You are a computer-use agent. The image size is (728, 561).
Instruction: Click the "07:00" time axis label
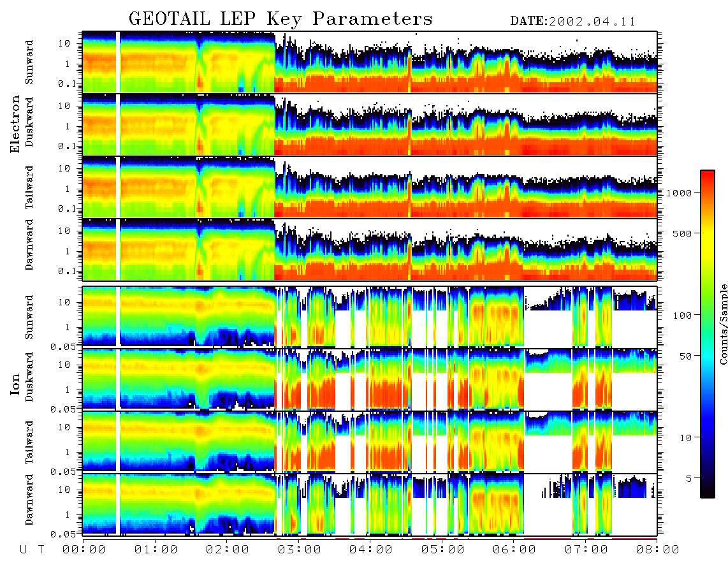[x=586, y=550]
